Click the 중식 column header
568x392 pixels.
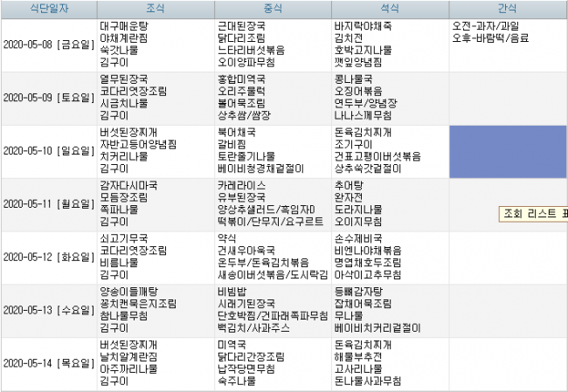(x=273, y=9)
